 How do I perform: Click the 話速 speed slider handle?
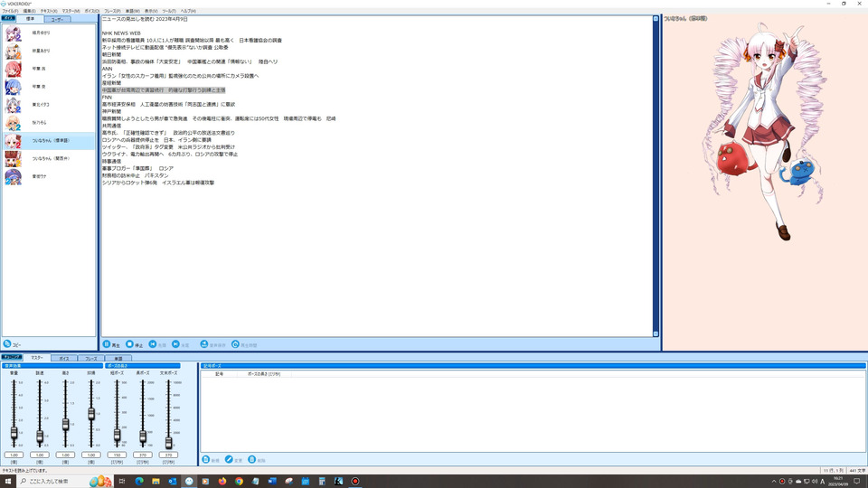pyautogui.click(x=40, y=436)
